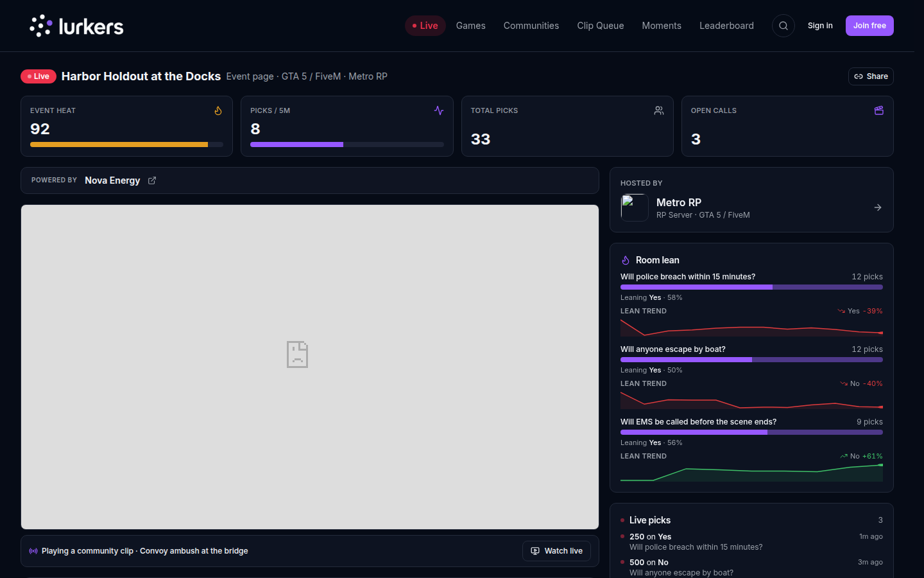Click the escape by boat lean trend chart
The width and height of the screenshot is (924, 578).
coord(751,400)
